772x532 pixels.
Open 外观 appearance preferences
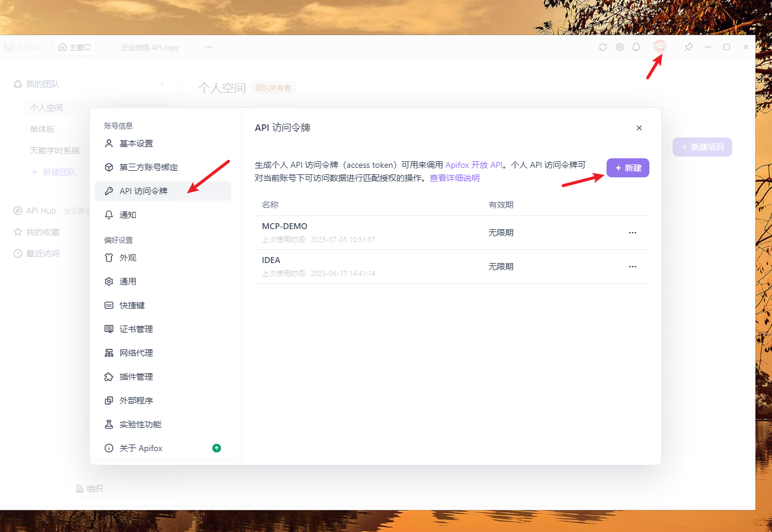[x=128, y=258]
